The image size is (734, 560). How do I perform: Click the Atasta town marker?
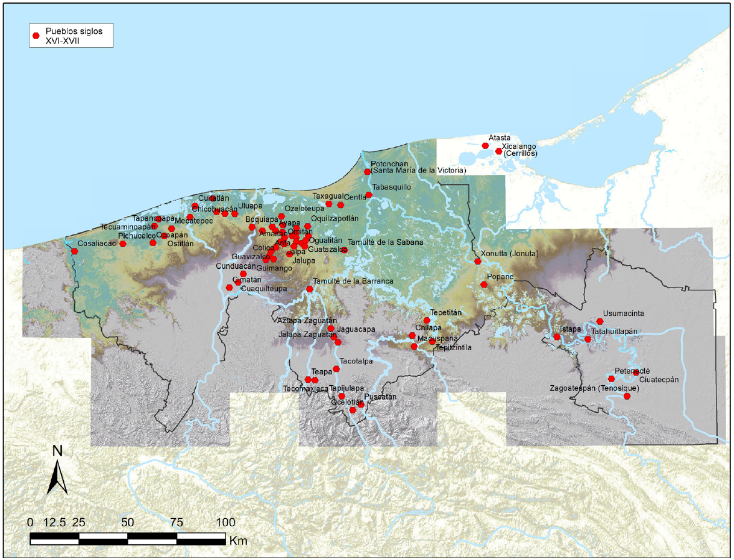pyautogui.click(x=485, y=146)
